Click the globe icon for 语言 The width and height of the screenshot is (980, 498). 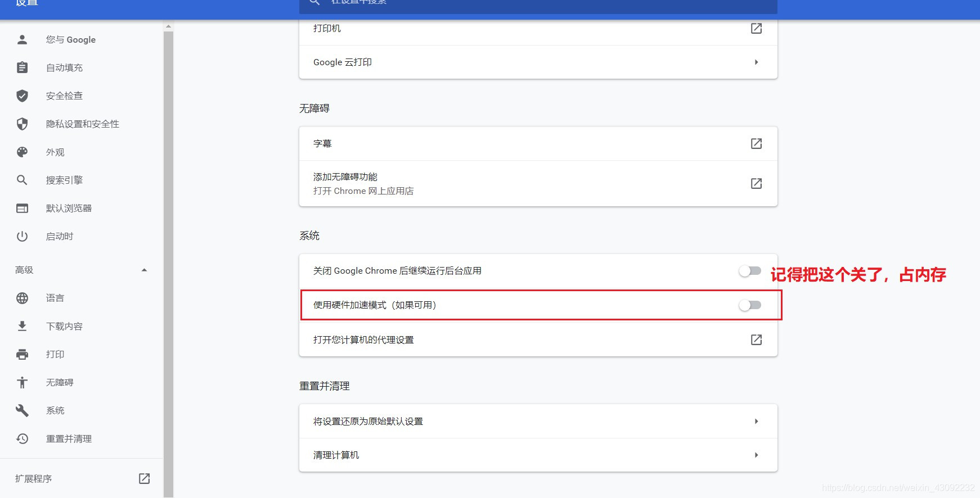[22, 298]
